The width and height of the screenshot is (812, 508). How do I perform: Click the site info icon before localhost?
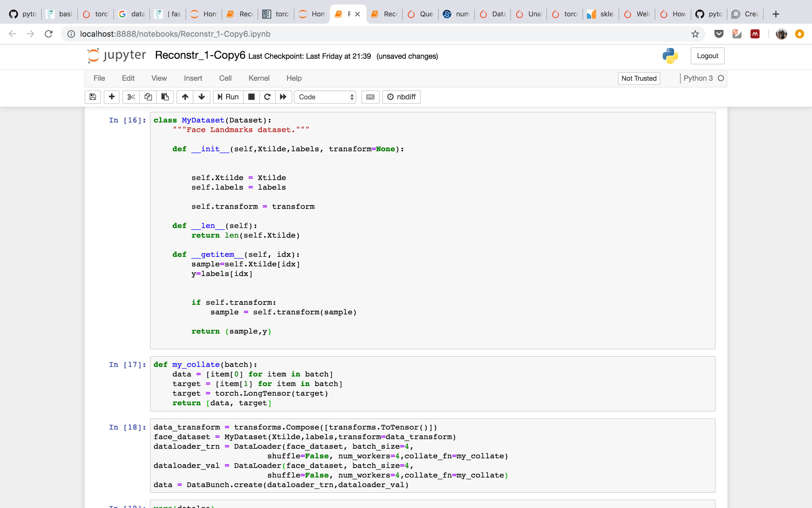coord(71,34)
